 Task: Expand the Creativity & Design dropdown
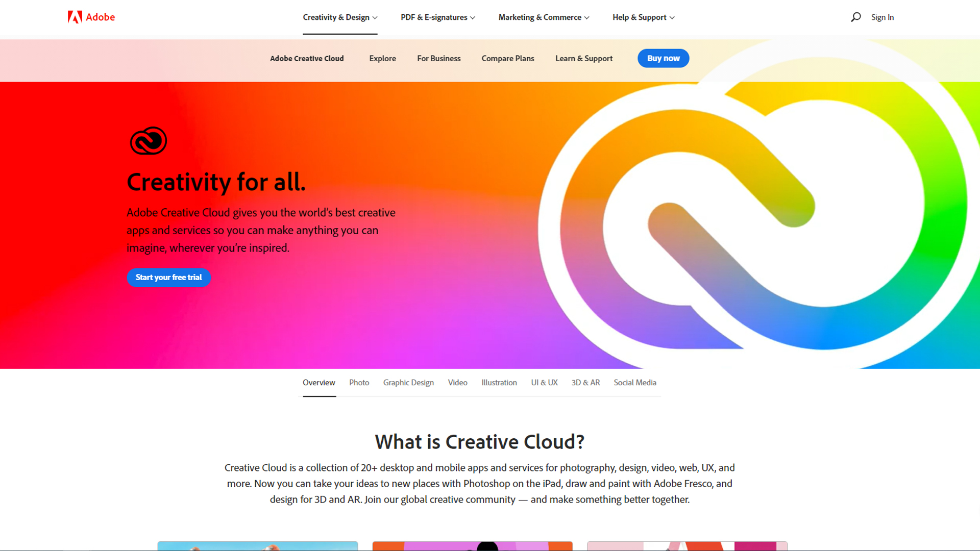(339, 17)
